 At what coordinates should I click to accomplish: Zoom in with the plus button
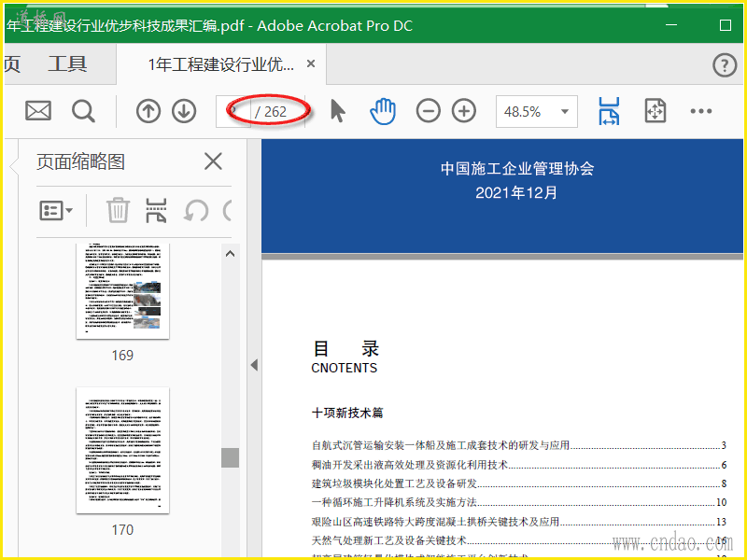464,111
